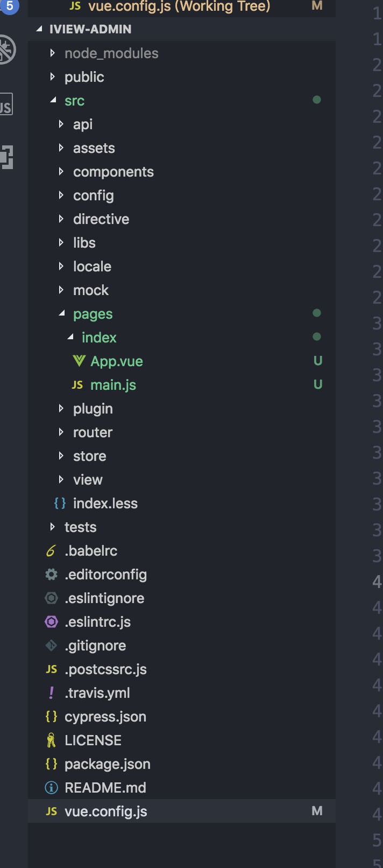Open the Extensions icon in activity bar

click(6, 157)
